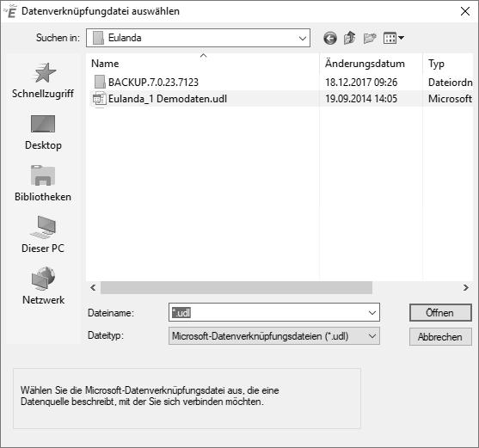The image size is (479, 448).
Task: Go back using the back arrow icon
Action: 330,38
